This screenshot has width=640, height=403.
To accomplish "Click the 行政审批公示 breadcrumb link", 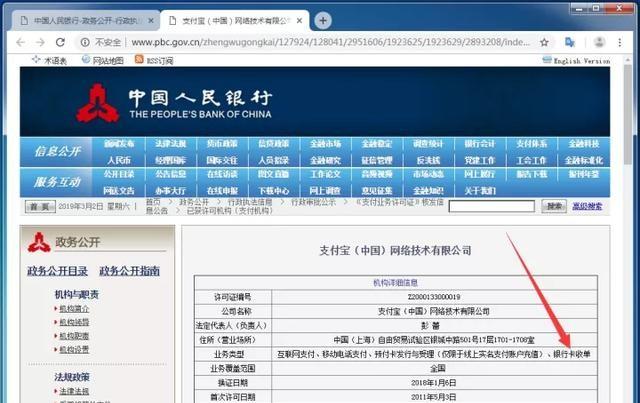I will (313, 202).
